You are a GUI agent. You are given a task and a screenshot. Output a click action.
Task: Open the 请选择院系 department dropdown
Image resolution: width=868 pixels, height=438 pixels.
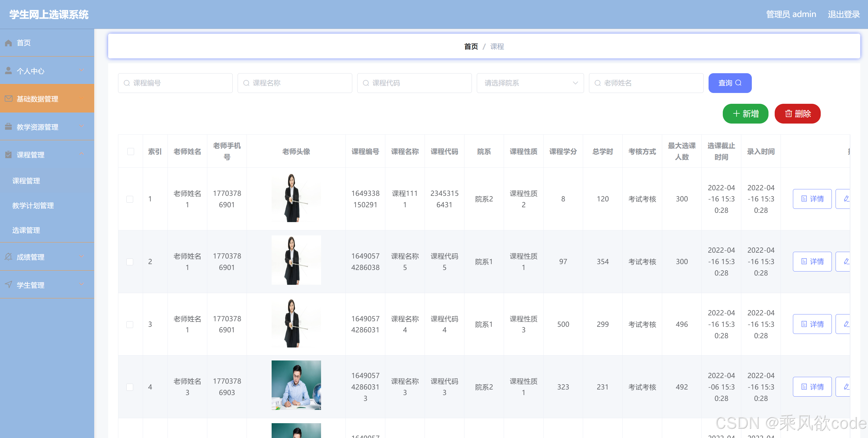click(x=530, y=83)
